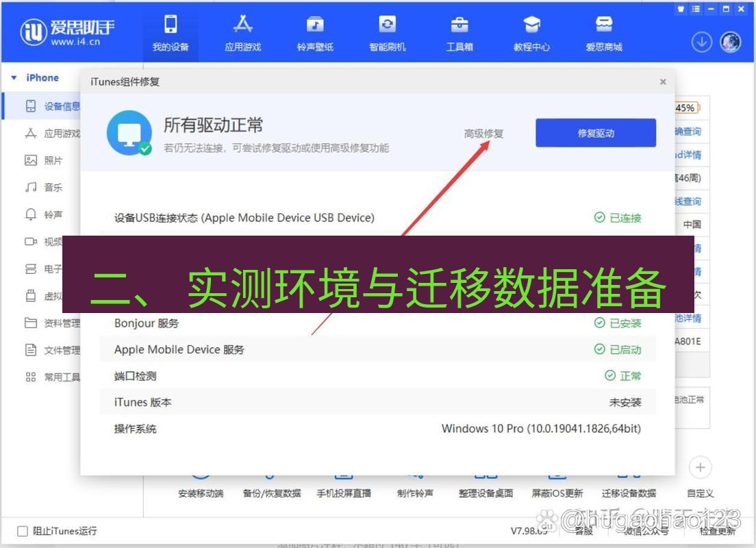Click the 自定义 plus button
The image size is (756, 548).
tap(700, 467)
